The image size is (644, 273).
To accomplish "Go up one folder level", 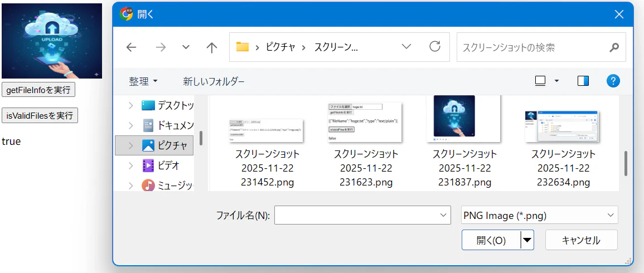I will [211, 47].
